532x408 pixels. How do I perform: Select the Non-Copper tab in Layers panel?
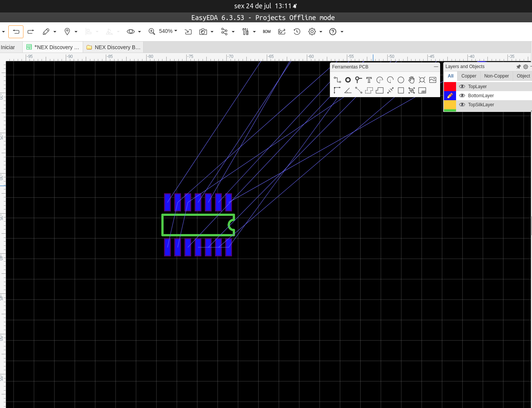tap(496, 76)
